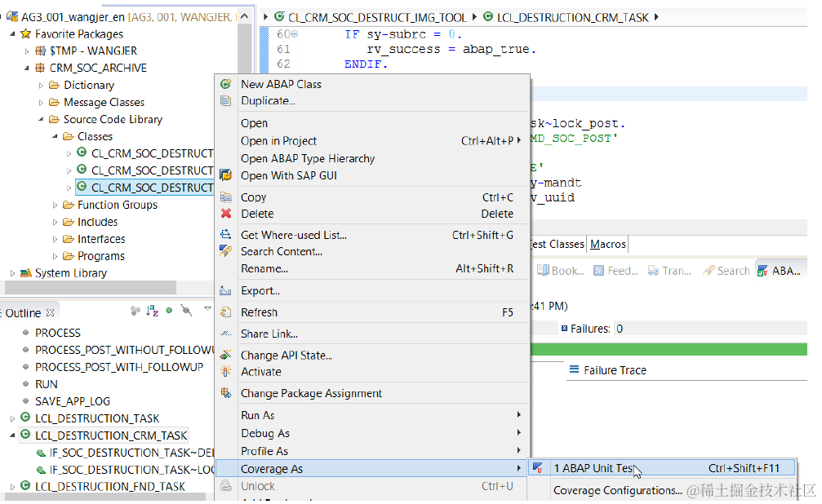Click Sort alphabetically icon in Outline toolbar
822x504 pixels.
152,311
